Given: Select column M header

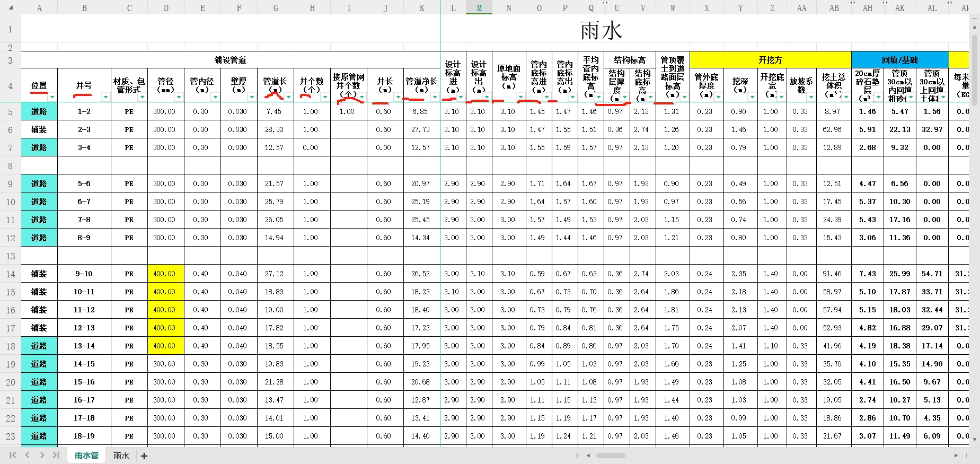Looking at the screenshot, I should tap(479, 8).
